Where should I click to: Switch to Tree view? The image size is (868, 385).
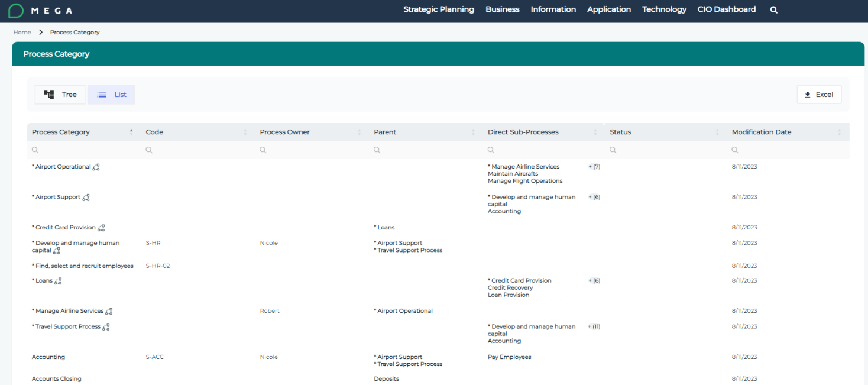pyautogui.click(x=60, y=95)
